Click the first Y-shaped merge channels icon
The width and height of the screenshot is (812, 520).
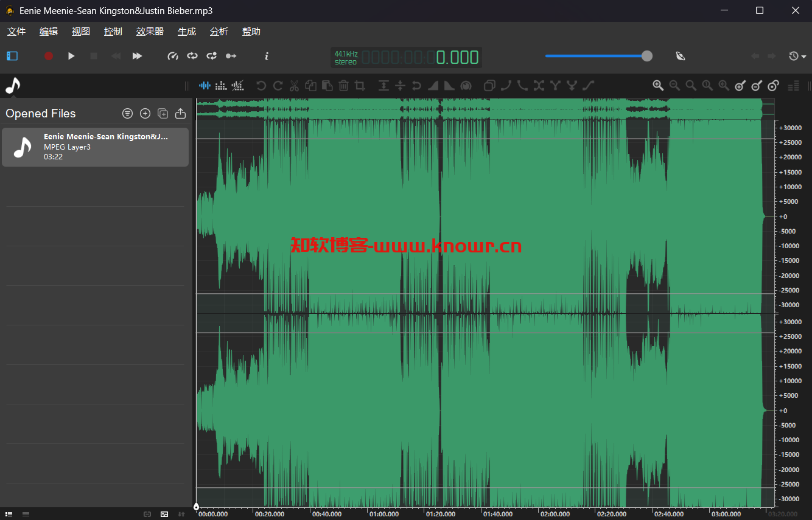[x=555, y=86]
